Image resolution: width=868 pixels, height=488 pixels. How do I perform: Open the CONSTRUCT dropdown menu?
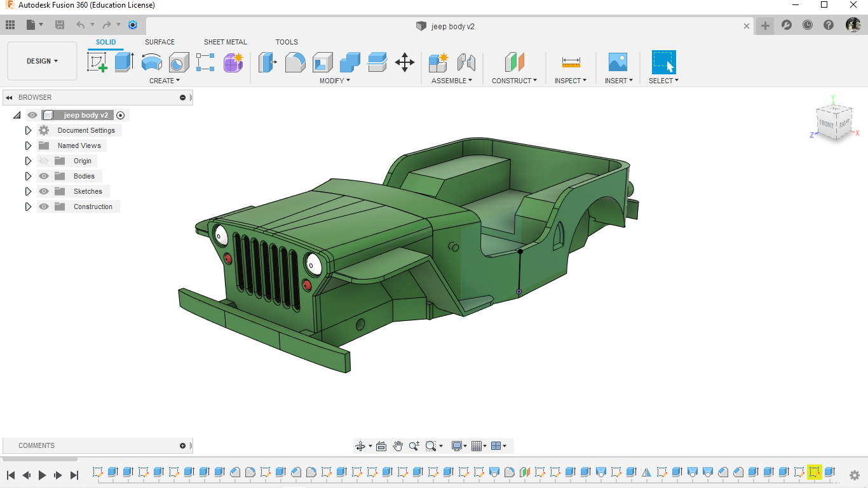[514, 81]
